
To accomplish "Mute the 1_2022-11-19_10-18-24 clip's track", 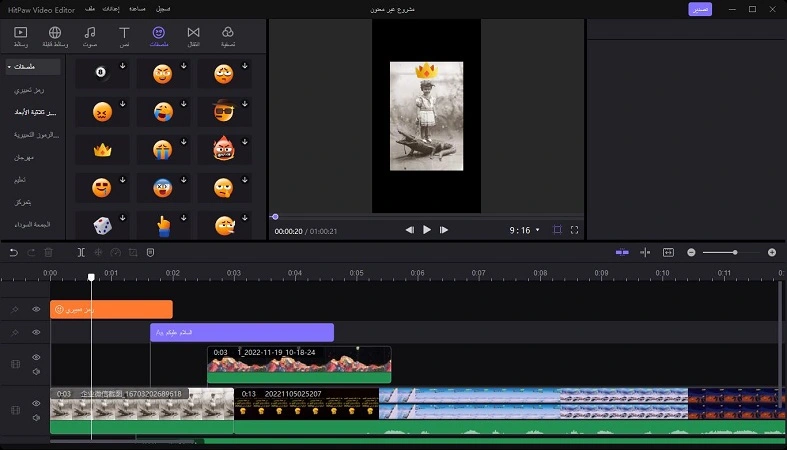I will 36,372.
